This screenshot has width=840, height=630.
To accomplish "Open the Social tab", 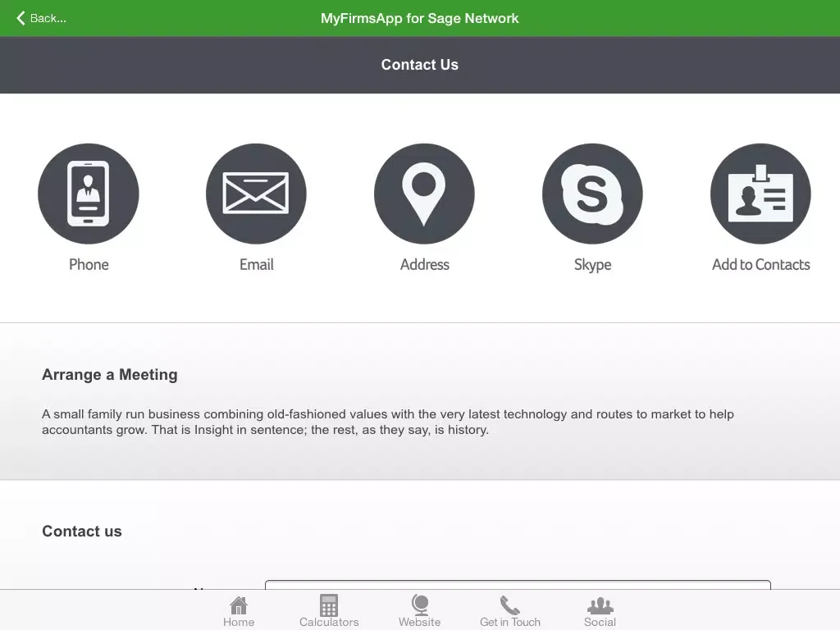I will 600,611.
